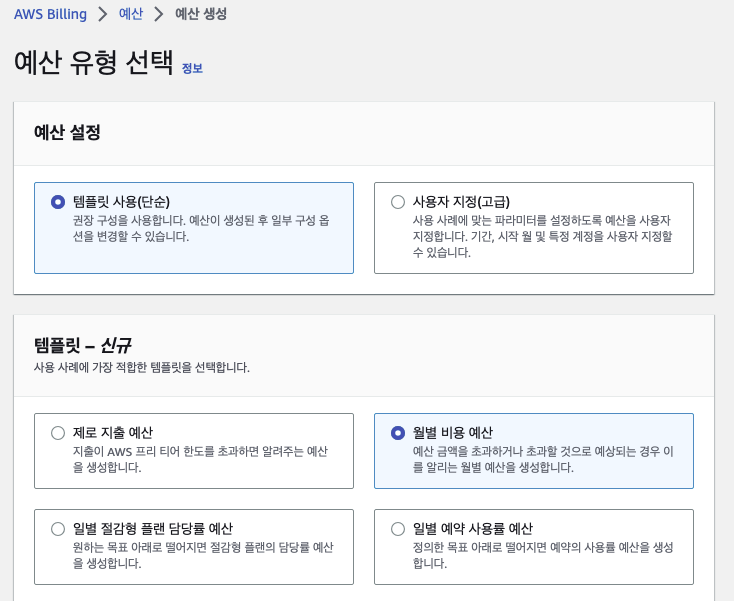Click the chevron before 예산 생성 breadcrumb
The width and height of the screenshot is (734, 601).
[x=159, y=14]
